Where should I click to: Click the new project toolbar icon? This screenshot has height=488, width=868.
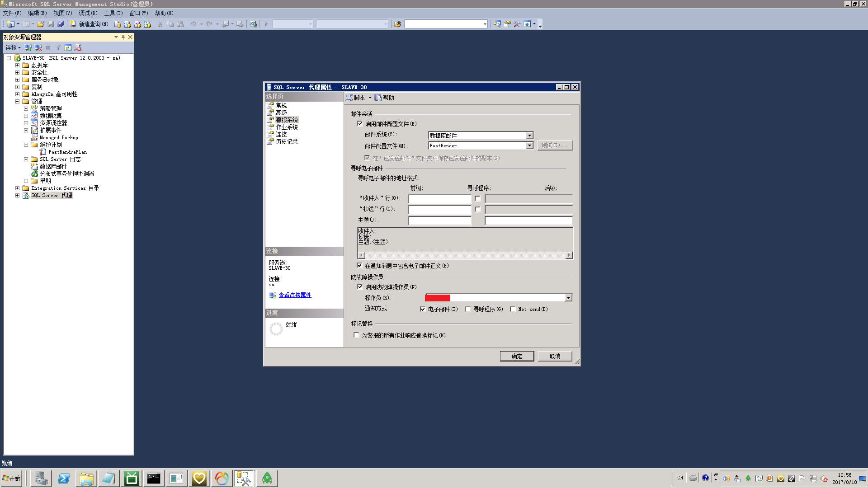coord(11,24)
